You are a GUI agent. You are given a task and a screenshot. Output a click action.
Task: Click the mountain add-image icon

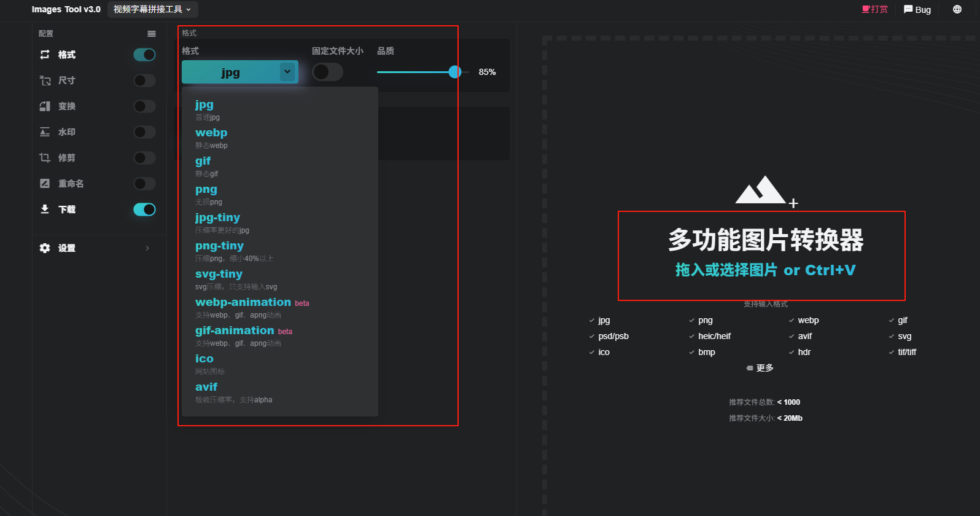[x=766, y=192]
